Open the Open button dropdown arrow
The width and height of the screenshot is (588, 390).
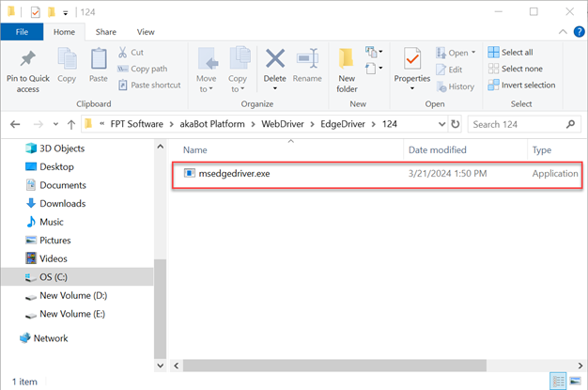pos(473,53)
